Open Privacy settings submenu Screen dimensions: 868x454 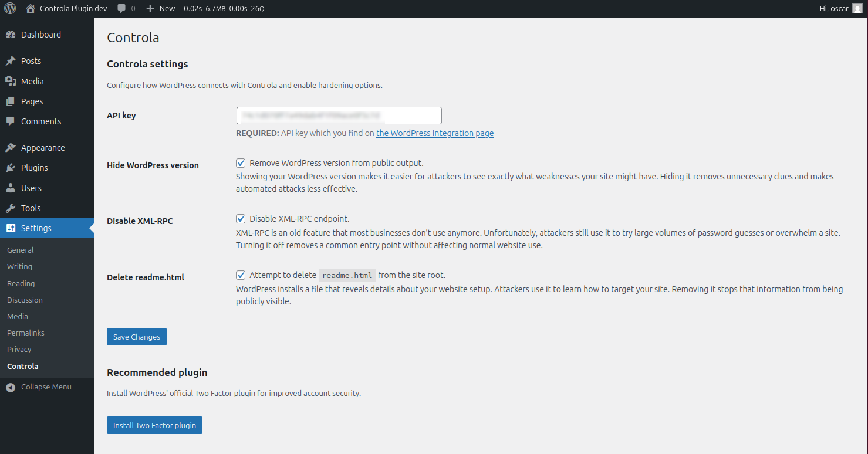pos(19,349)
